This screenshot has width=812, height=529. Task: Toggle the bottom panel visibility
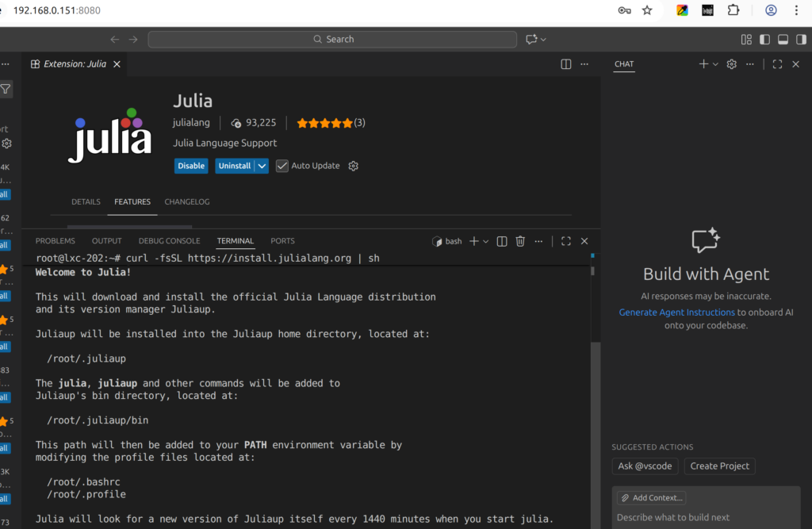783,40
